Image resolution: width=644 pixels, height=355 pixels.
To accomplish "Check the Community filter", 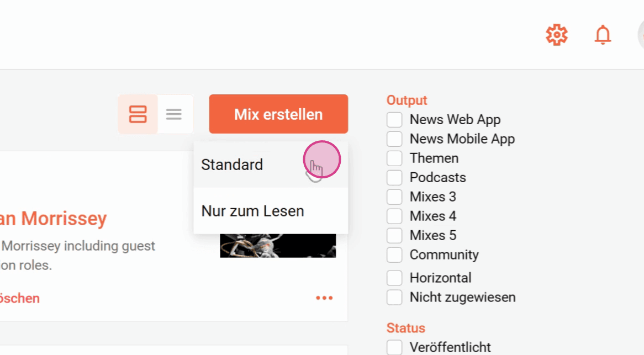I will point(394,255).
